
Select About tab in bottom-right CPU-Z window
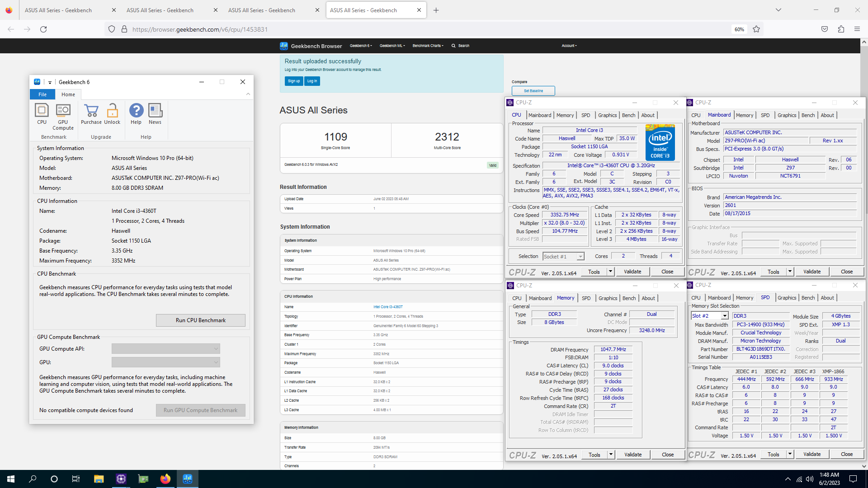827,298
